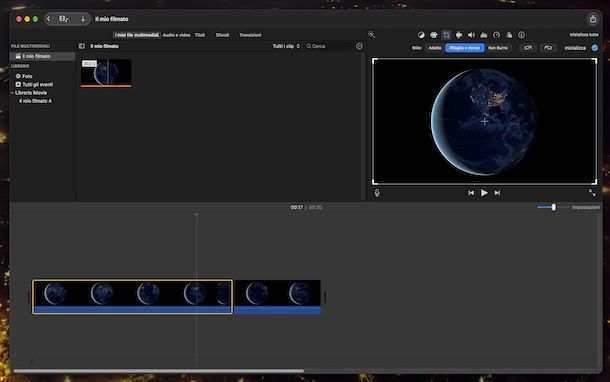Open browser settings gear next to search
Viewport: 610px width, 382px height.
coord(359,46)
